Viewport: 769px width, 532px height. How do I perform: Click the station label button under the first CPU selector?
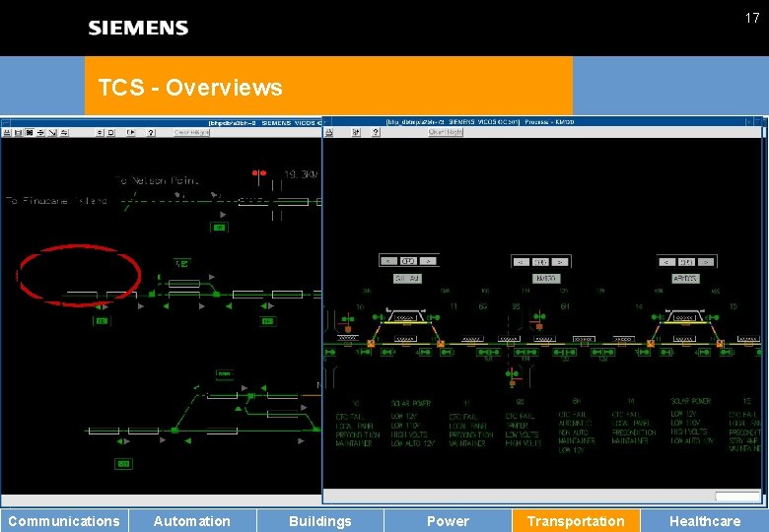coord(407,279)
